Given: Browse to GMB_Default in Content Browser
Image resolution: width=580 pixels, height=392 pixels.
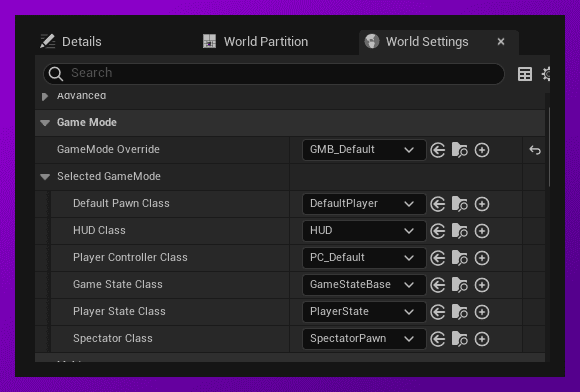Looking at the screenshot, I should pyautogui.click(x=460, y=150).
